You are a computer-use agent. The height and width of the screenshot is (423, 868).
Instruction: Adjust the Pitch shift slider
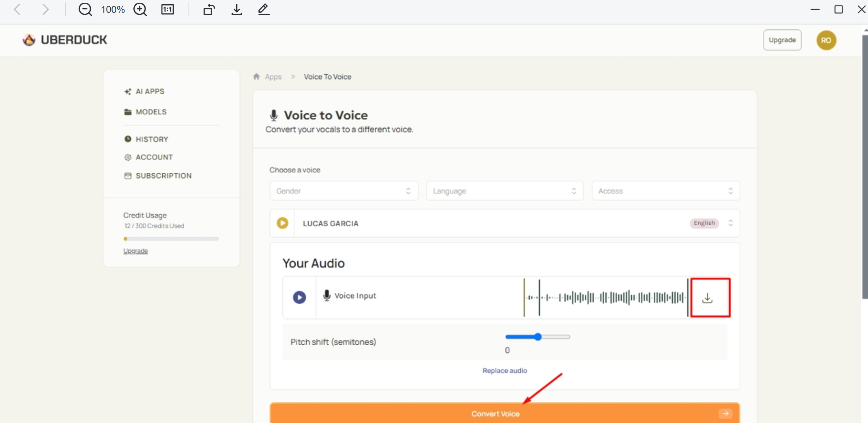tap(538, 337)
